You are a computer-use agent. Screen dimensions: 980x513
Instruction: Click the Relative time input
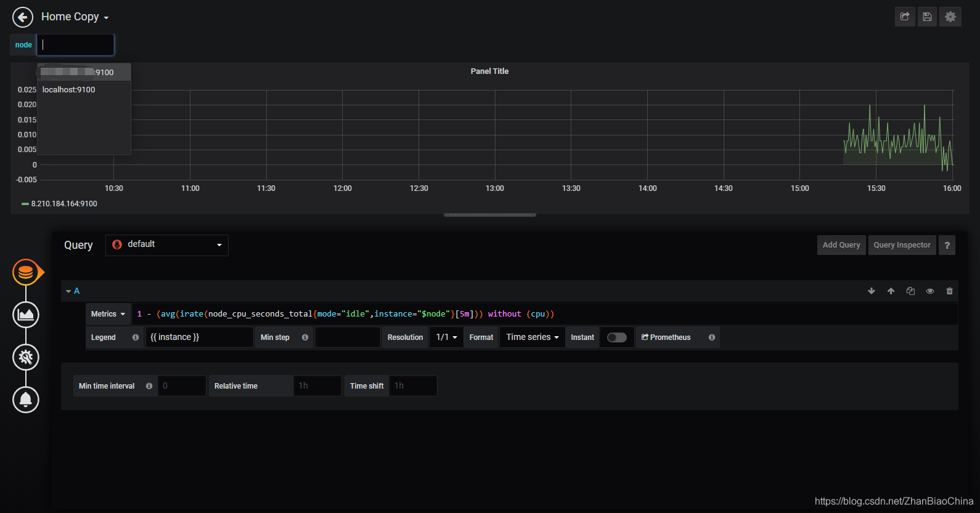(x=317, y=386)
